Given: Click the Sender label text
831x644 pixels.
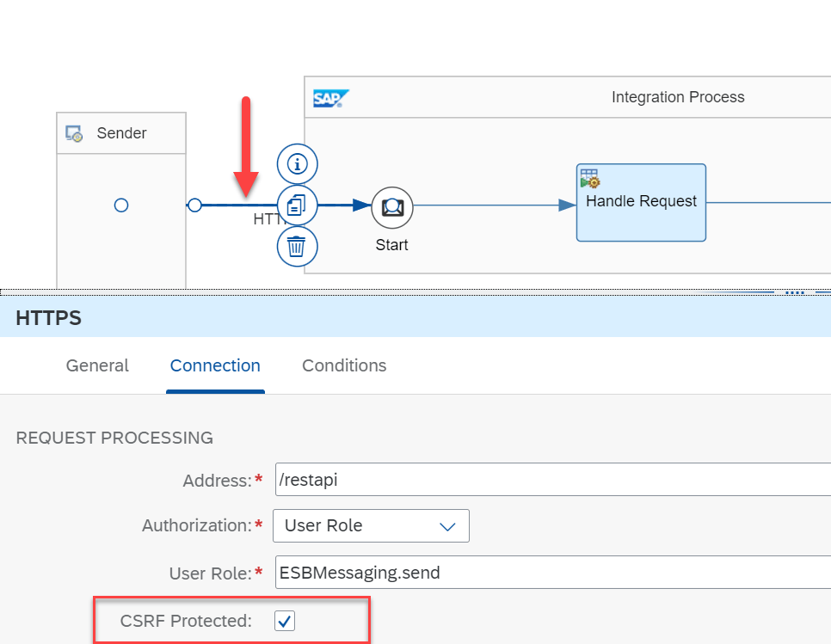Looking at the screenshot, I should (121, 133).
